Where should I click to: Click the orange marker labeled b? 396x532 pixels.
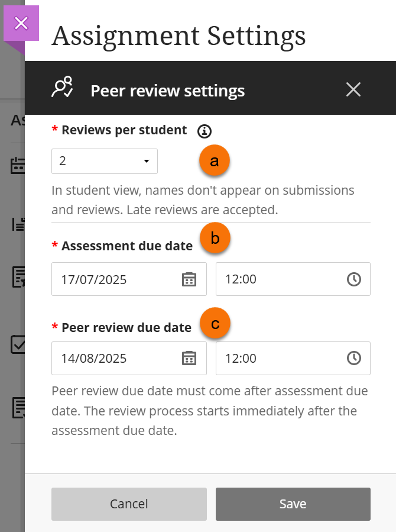click(x=215, y=238)
